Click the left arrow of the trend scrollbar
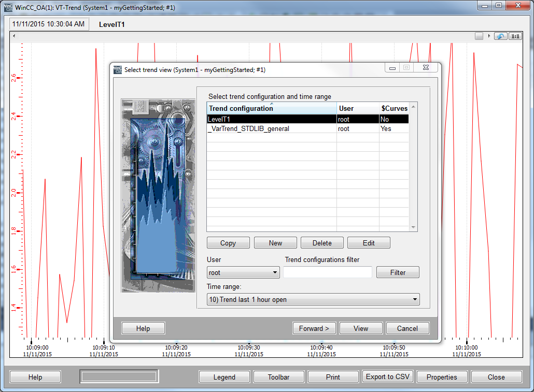Image resolution: width=534 pixels, height=392 pixels. [14, 36]
